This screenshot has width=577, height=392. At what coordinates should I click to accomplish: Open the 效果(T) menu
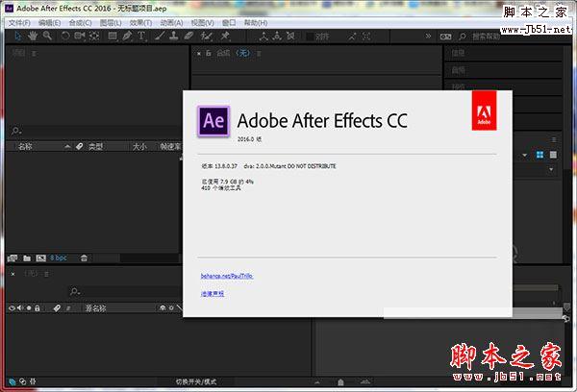pyautogui.click(x=140, y=23)
